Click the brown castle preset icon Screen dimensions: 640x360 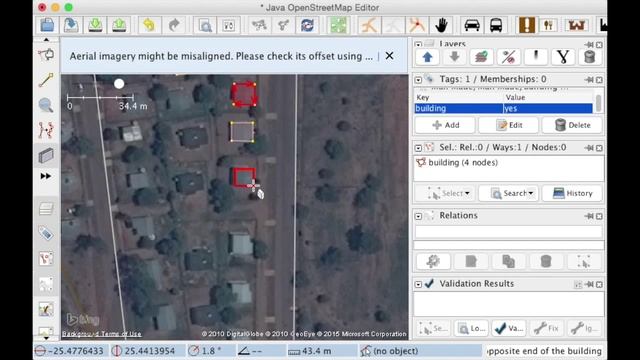click(x=576, y=25)
